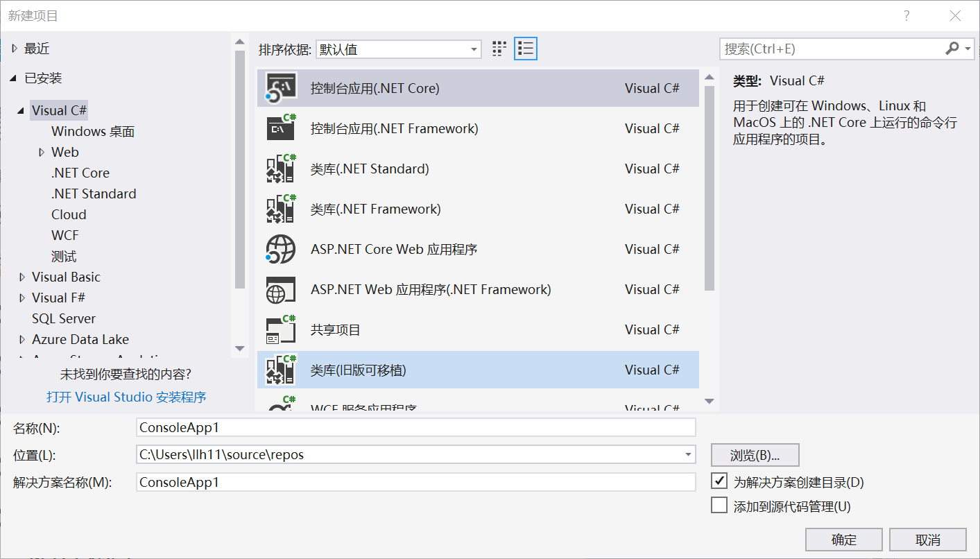Select the 控制台应用(.NET Framework) template icon
Viewport: 980px width, 559px height.
pos(282,128)
